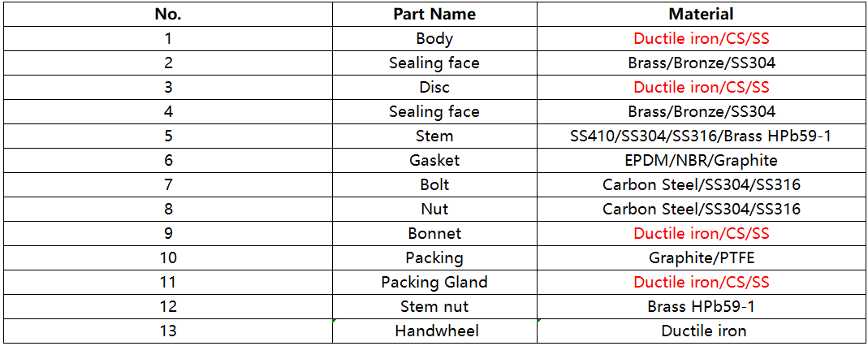The image size is (868, 346).
Task: Click the 'SS410/SS304/SS316/Brass HPb59-1' material cell
Action: click(701, 136)
